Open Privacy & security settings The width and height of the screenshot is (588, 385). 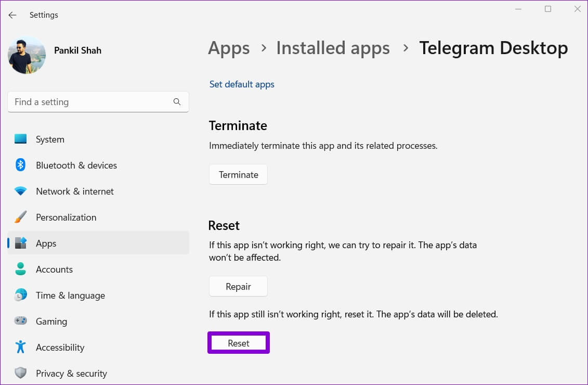98,374
